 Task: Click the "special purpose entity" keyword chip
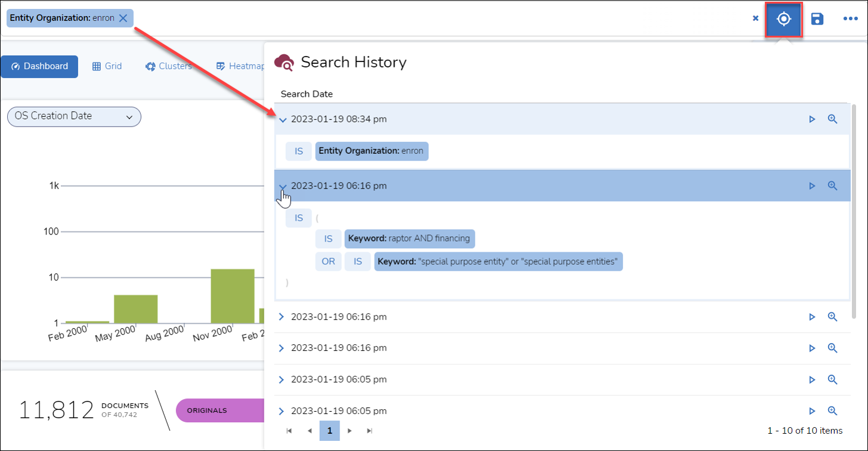(498, 261)
